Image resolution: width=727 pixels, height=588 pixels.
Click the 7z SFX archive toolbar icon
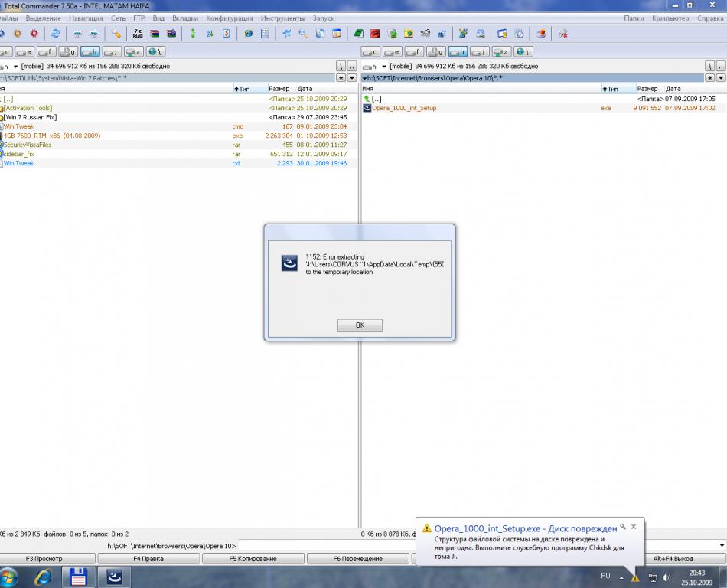(138, 34)
